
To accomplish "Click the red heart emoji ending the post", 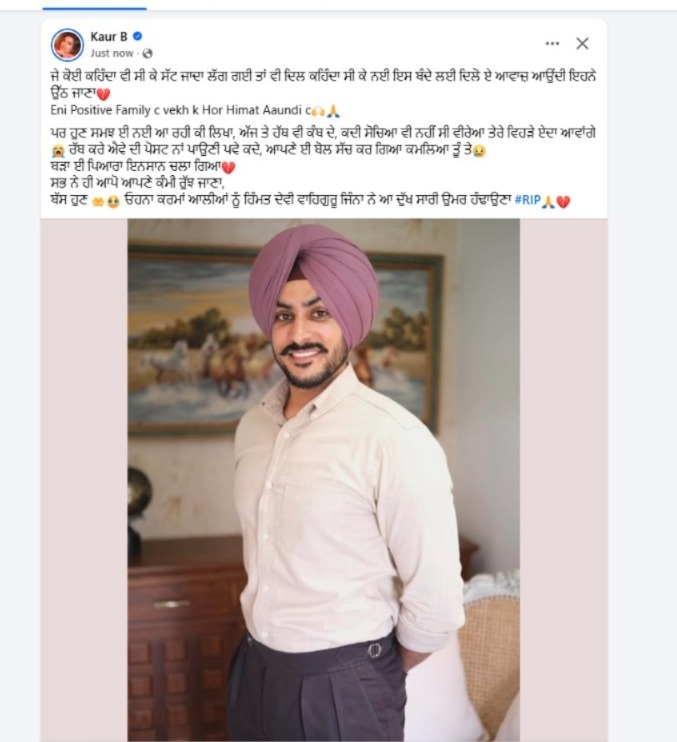I will coord(563,202).
